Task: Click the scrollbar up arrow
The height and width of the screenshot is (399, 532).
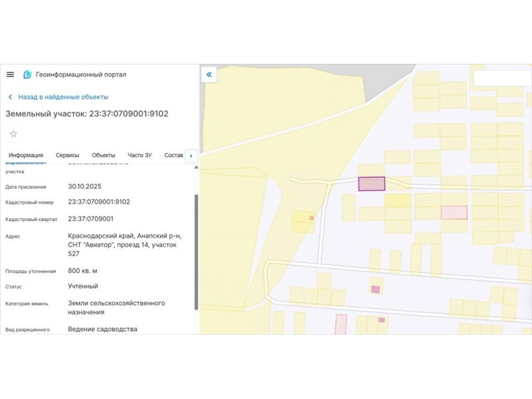Action: [x=196, y=168]
